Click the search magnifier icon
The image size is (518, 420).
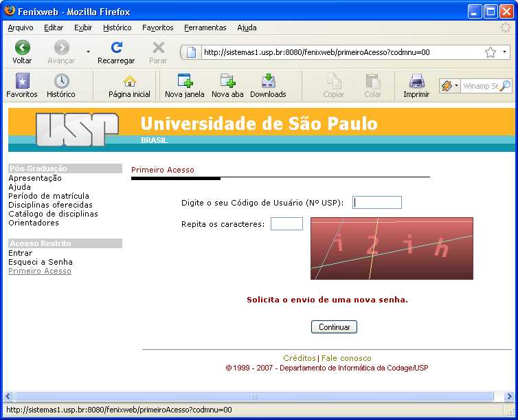click(505, 86)
